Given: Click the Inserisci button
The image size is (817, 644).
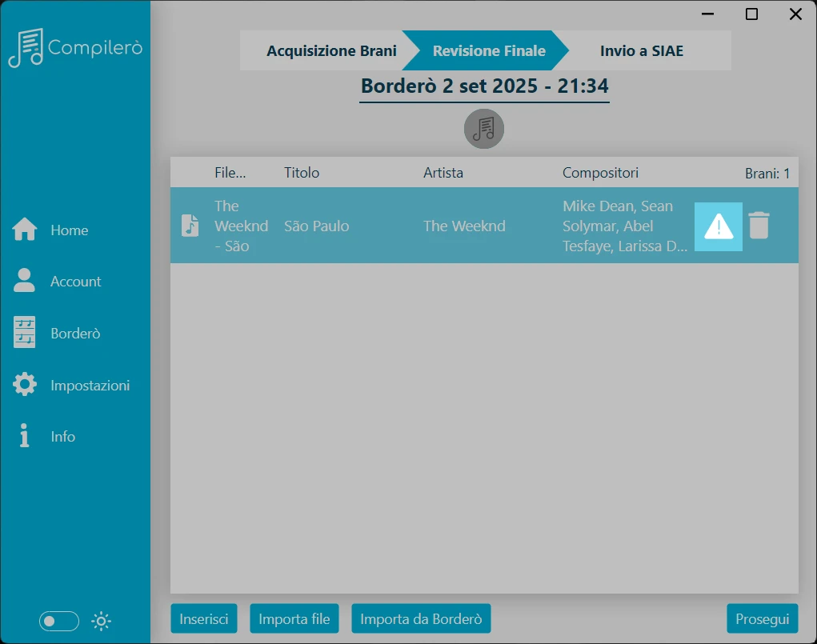Looking at the screenshot, I should coord(204,619).
